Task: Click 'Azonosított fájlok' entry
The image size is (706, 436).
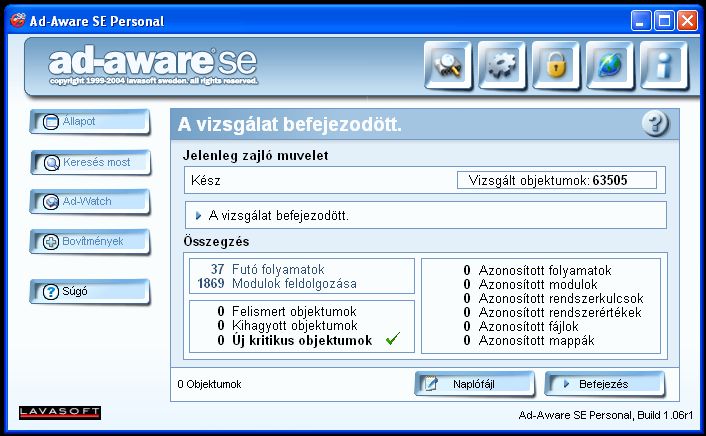Action: click(x=521, y=326)
